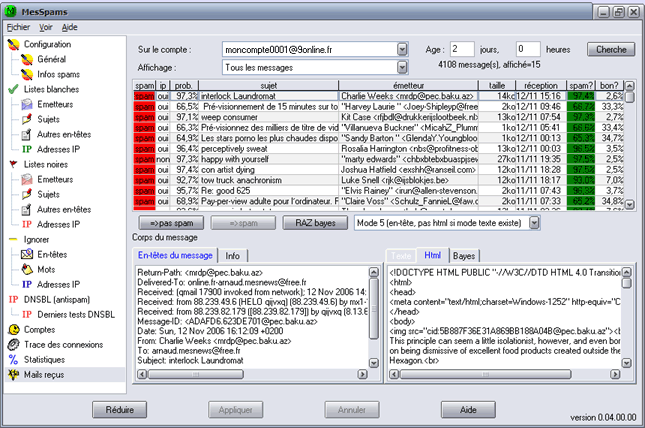Open Général under Configuration
This screenshot has width=645, height=428.
(52, 59)
